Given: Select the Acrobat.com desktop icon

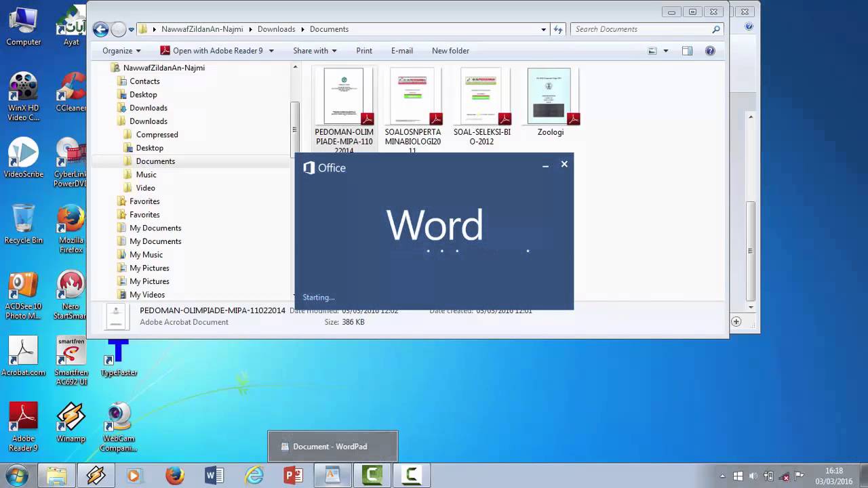Looking at the screenshot, I should click(24, 356).
